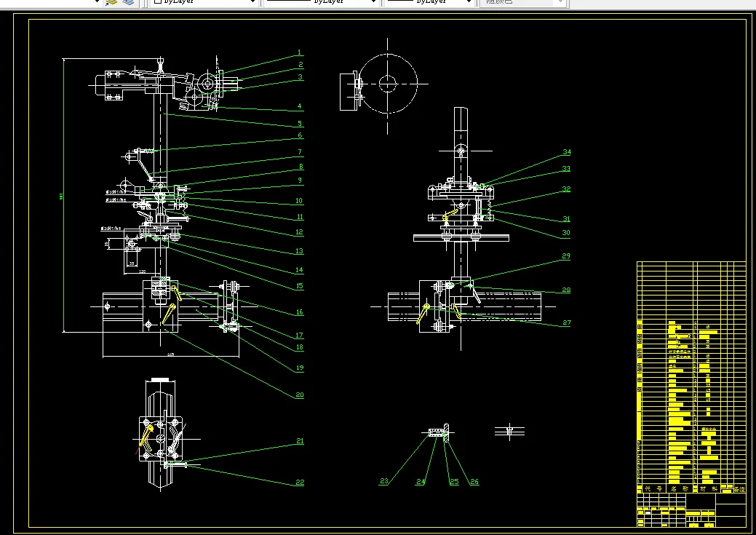The image size is (756, 535).
Task: Select part label 2 in drawing
Action: coord(301,64)
